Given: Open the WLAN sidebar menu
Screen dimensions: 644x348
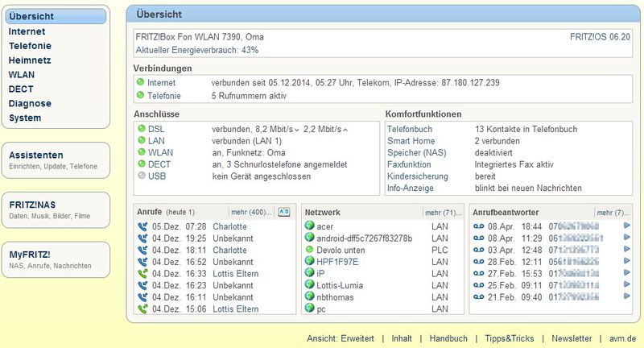Looking at the screenshot, I should click(x=22, y=75).
